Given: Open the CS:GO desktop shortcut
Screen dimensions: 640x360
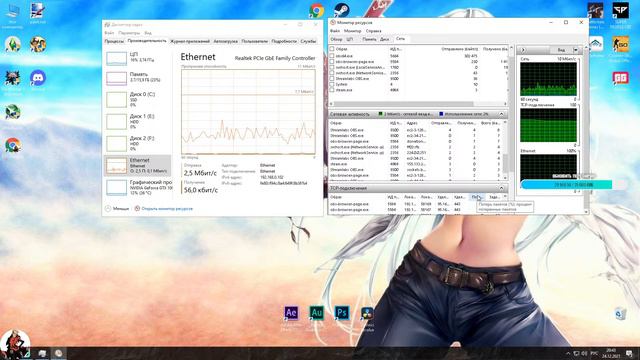Looking at the screenshot, I should pyautogui.click(x=620, y=44).
